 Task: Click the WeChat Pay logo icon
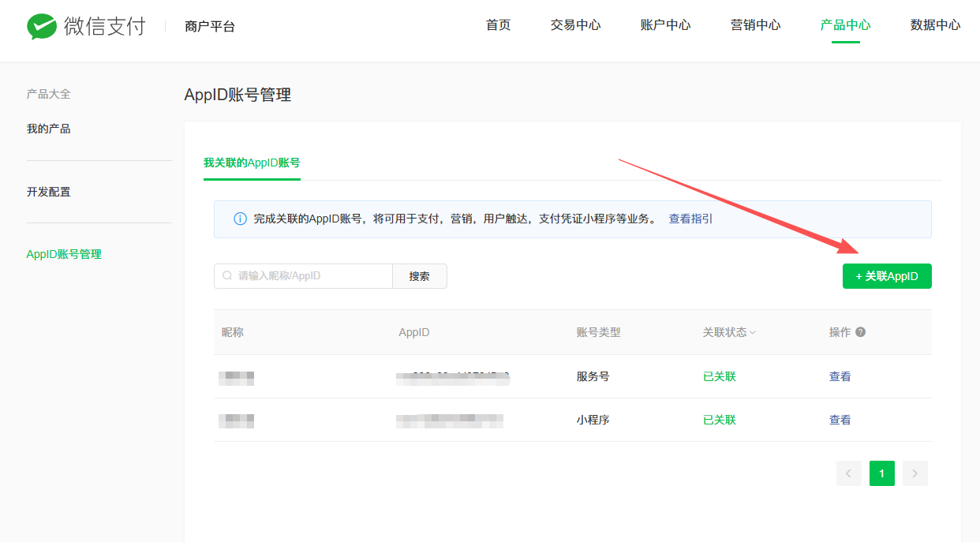click(x=42, y=26)
